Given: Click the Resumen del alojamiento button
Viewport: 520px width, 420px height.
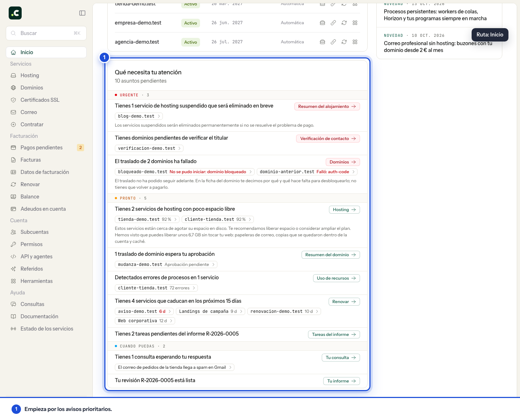Looking at the screenshot, I should click(327, 106).
